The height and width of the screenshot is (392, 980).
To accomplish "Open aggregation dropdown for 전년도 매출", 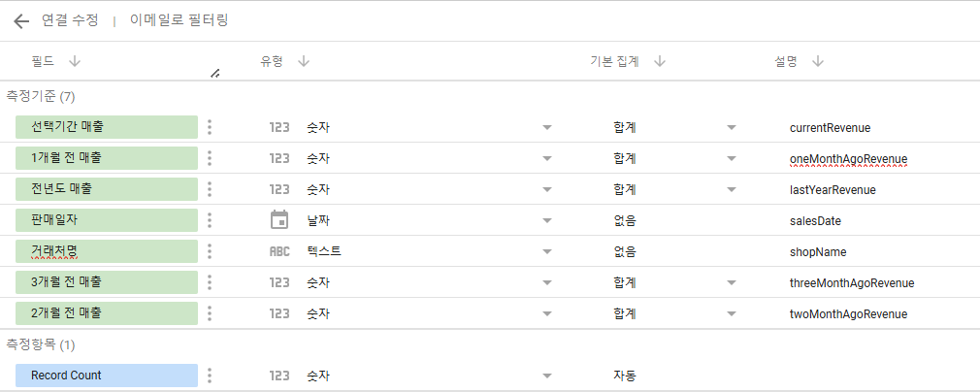I will [732, 189].
